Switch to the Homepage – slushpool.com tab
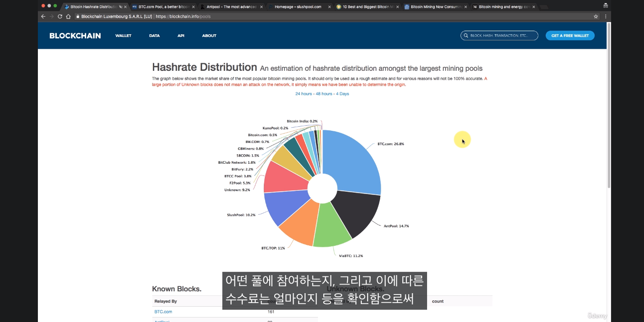This screenshot has height=322, width=644. (x=299, y=7)
